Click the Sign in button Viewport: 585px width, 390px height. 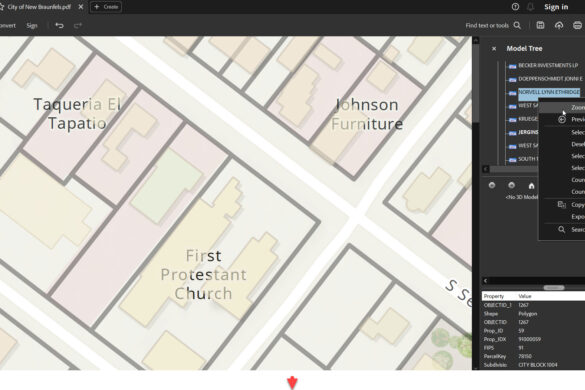[556, 7]
